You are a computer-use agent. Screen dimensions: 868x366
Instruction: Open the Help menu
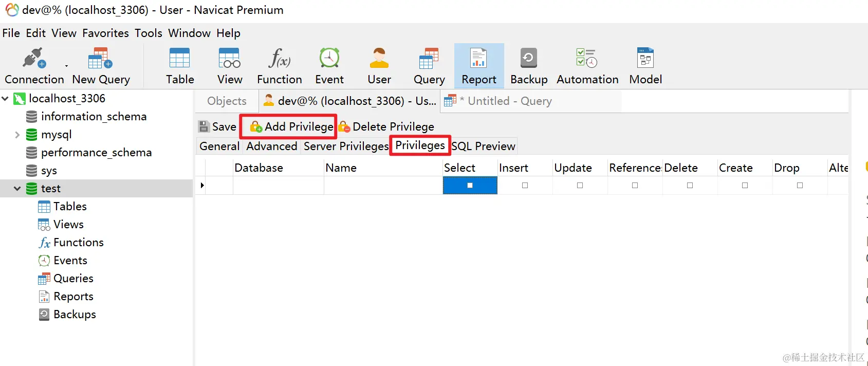coord(228,33)
